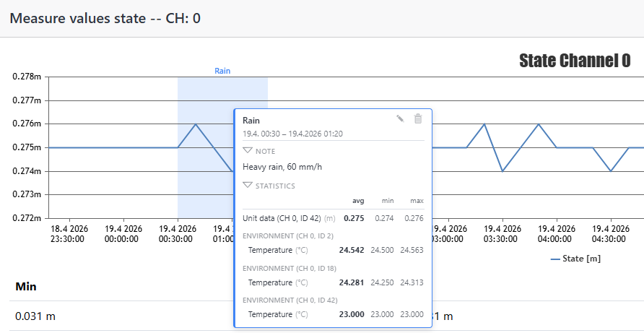Click temperature maximum 24.563
This screenshot has width=644, height=333.
[x=412, y=250]
